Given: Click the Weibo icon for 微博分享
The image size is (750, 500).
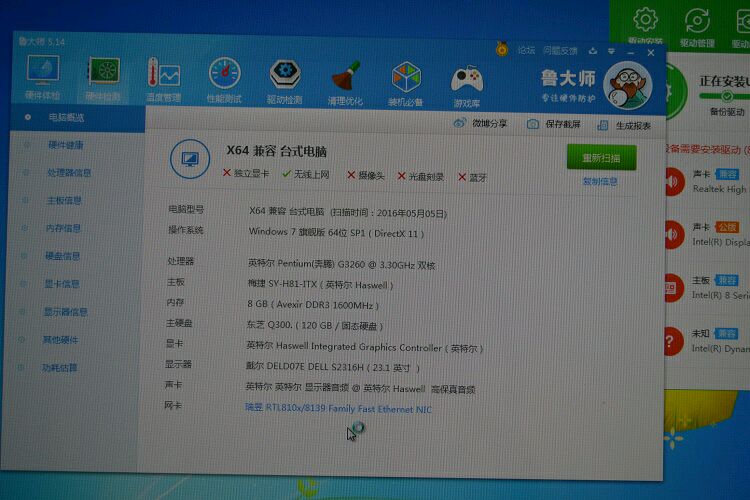Looking at the screenshot, I should click(459, 123).
